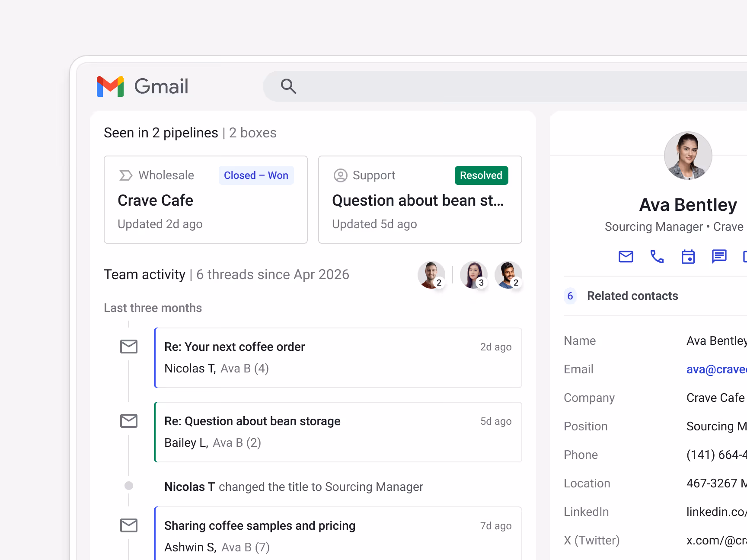The width and height of the screenshot is (747, 560).
Task: Click the LinkedIn profile URL value
Action: coord(716,512)
